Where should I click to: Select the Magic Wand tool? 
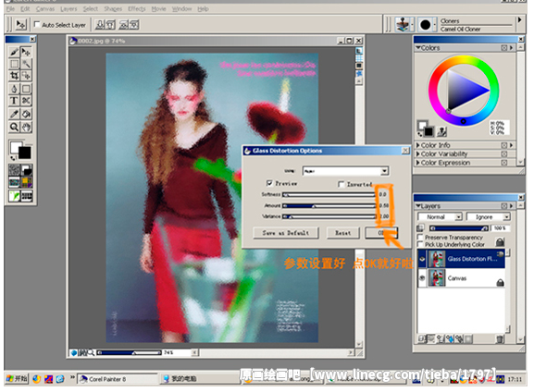(26, 64)
